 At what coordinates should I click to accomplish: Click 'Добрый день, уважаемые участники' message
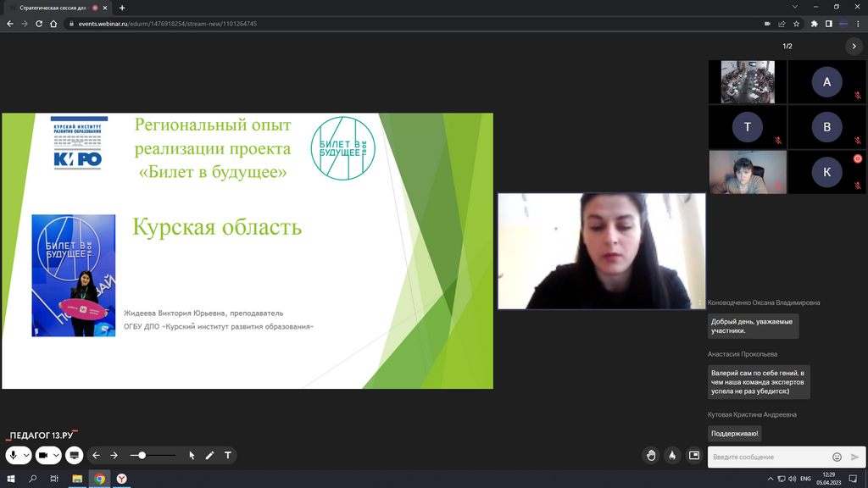753,326
